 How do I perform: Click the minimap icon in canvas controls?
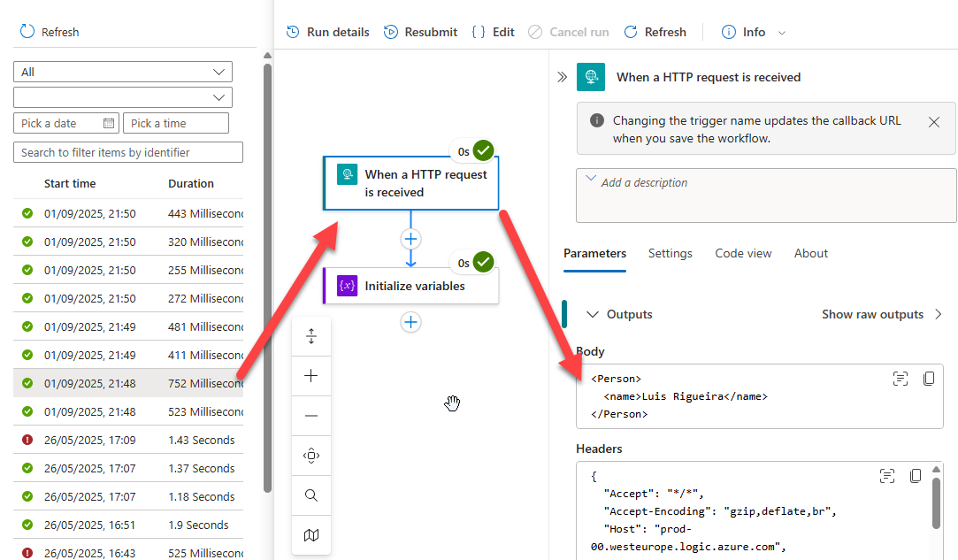(311, 535)
